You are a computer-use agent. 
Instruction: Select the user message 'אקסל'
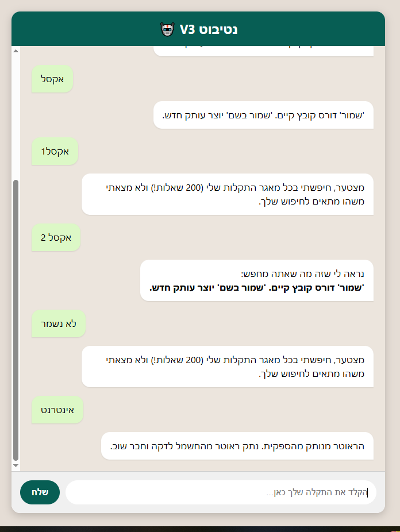(52, 79)
